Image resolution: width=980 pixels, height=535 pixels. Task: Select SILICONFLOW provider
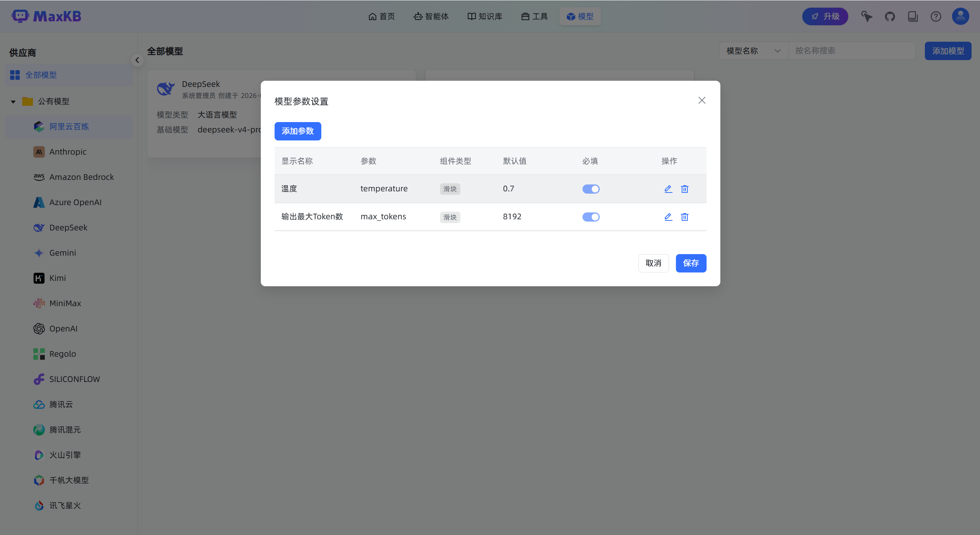[69, 379]
